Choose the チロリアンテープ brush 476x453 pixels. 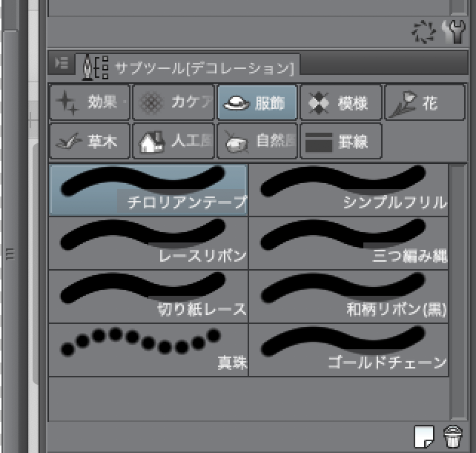148,190
